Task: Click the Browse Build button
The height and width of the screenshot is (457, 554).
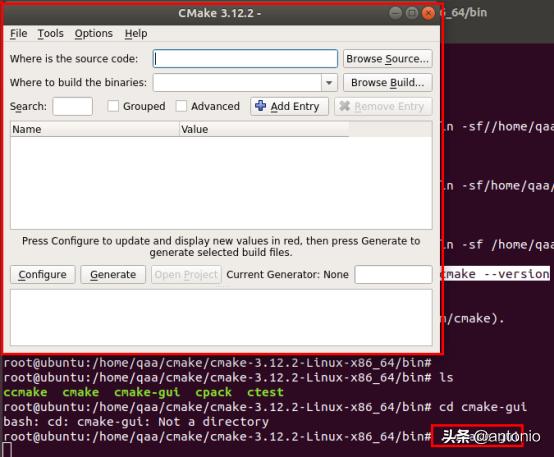Action: 388,83
